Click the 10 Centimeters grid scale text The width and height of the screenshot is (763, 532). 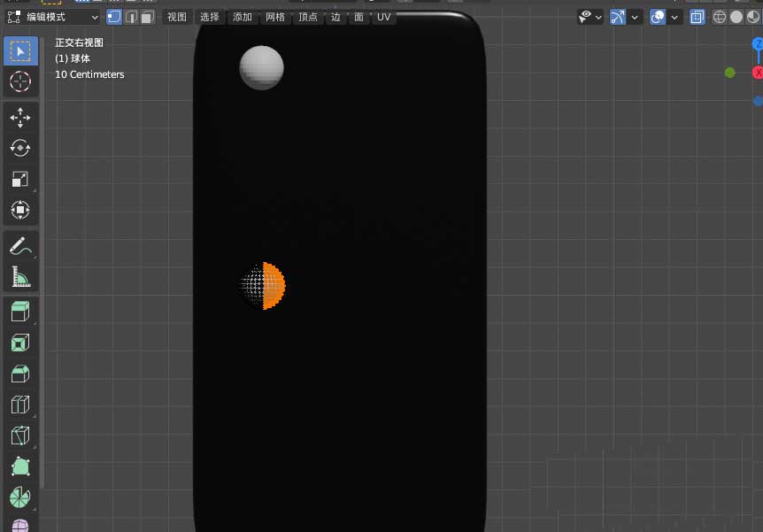click(89, 74)
